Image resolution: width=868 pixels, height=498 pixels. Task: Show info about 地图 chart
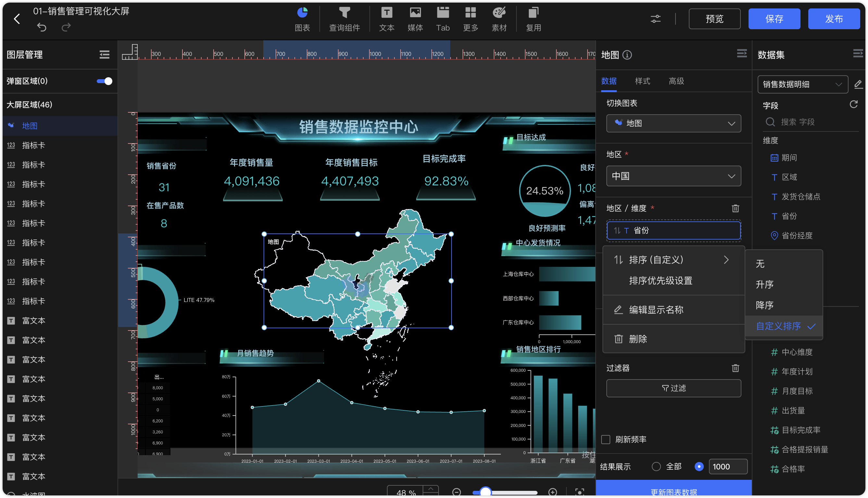(627, 55)
